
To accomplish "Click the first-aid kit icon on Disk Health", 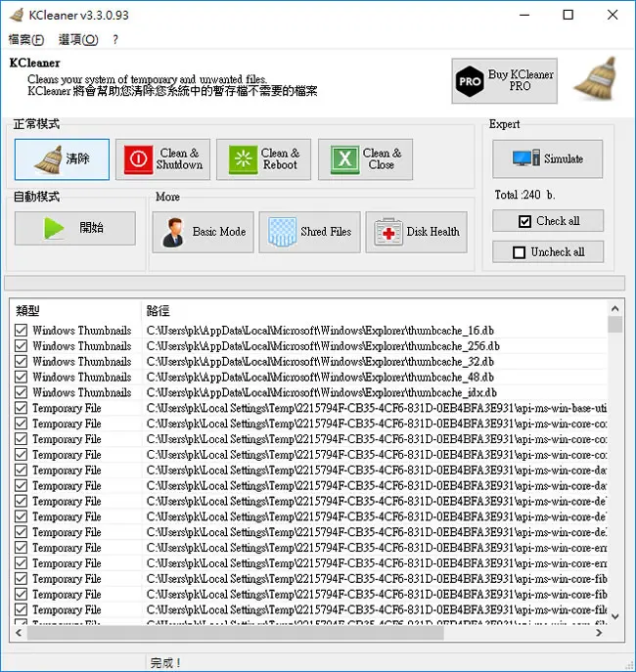I will pyautogui.click(x=388, y=232).
